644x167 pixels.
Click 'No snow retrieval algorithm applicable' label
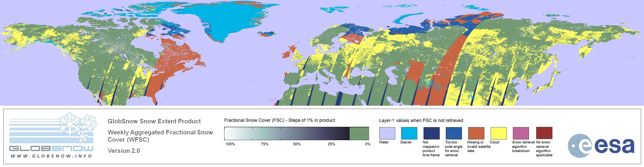(x=544, y=148)
